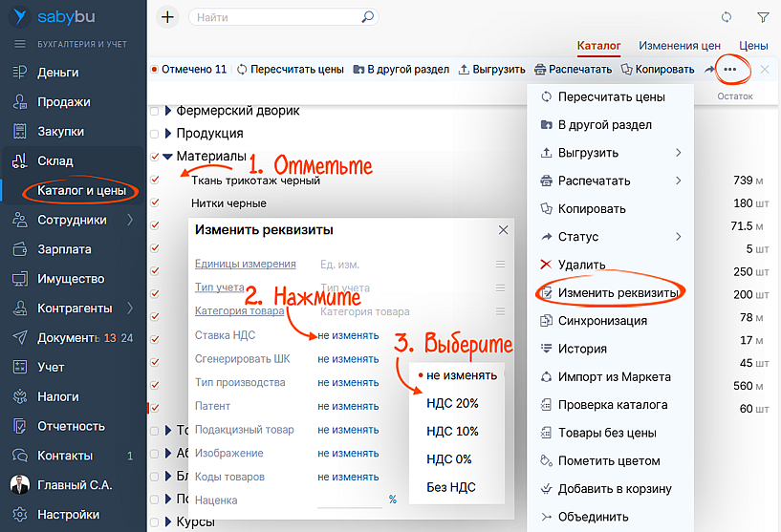Choose Изменить реквизиты from the menu
The height and width of the screenshot is (532, 781).
[618, 292]
